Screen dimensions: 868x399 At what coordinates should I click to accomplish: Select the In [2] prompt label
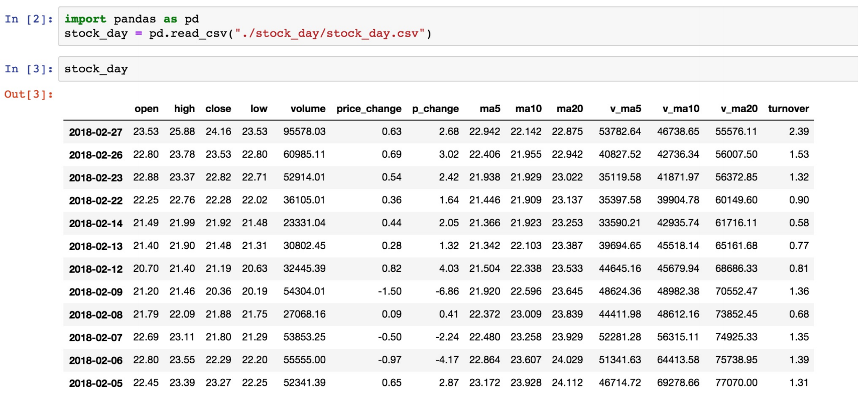[29, 19]
